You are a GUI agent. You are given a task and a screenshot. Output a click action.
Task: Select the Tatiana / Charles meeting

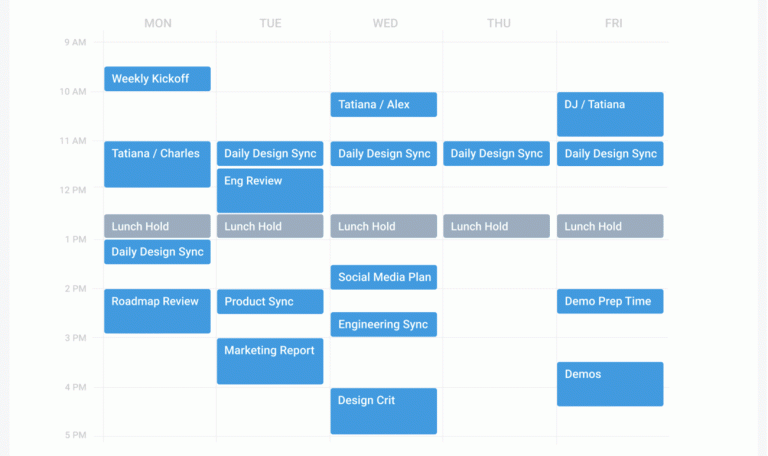point(157,164)
